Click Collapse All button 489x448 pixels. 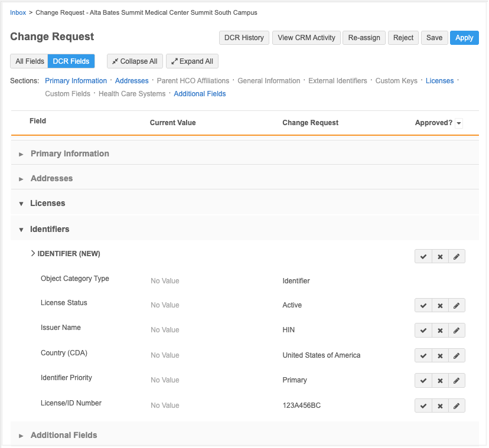pos(135,61)
